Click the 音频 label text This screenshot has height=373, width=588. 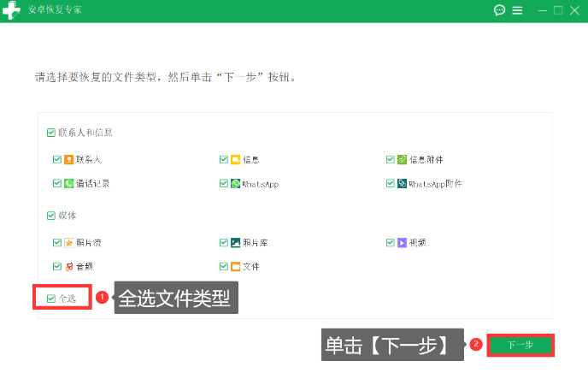(85, 267)
